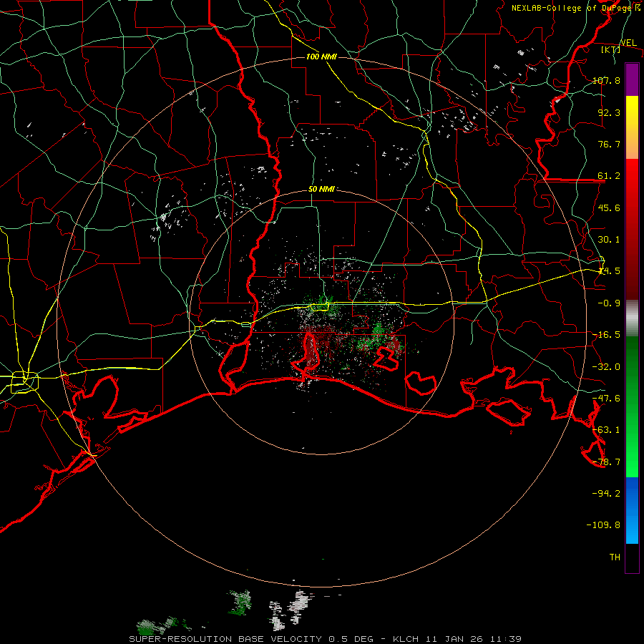This screenshot has height=644, width=644.
Task: Click the -78.7 legend value
Action: point(606,462)
